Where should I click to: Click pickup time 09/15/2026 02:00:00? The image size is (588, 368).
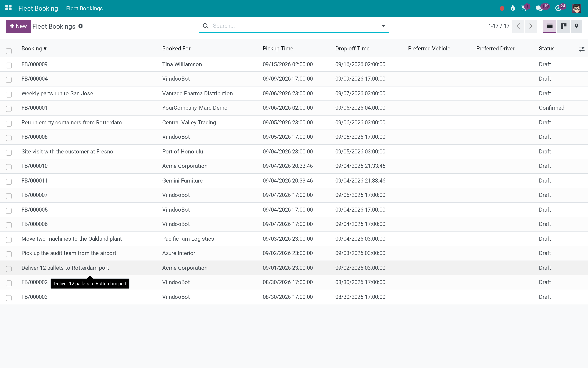coord(288,64)
